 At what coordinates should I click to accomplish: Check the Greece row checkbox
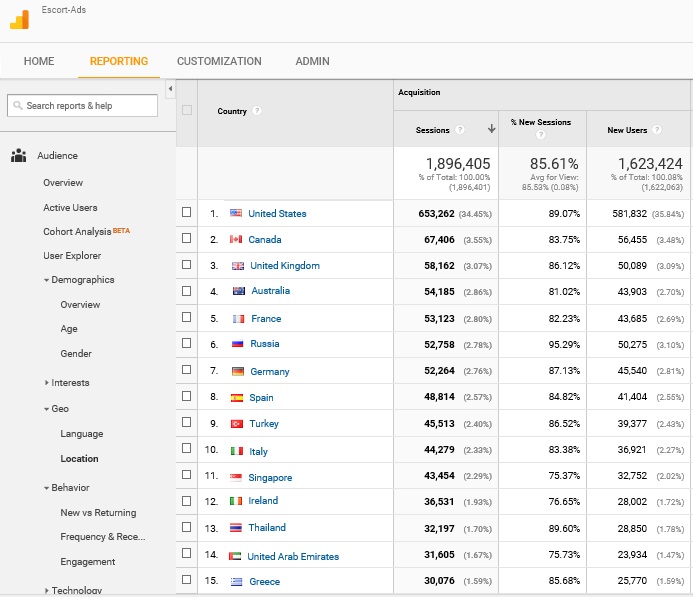coord(187,579)
